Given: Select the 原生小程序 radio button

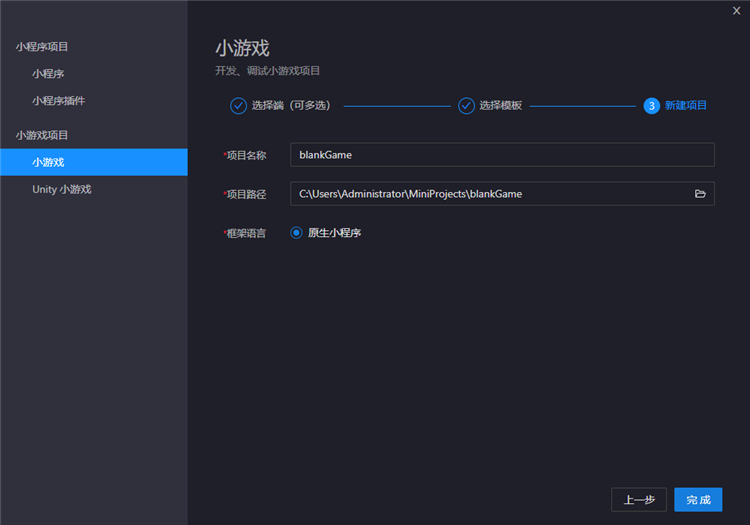Looking at the screenshot, I should tap(296, 233).
